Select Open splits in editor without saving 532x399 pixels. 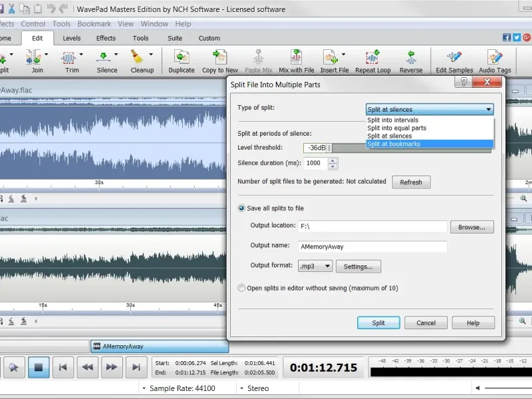242,288
